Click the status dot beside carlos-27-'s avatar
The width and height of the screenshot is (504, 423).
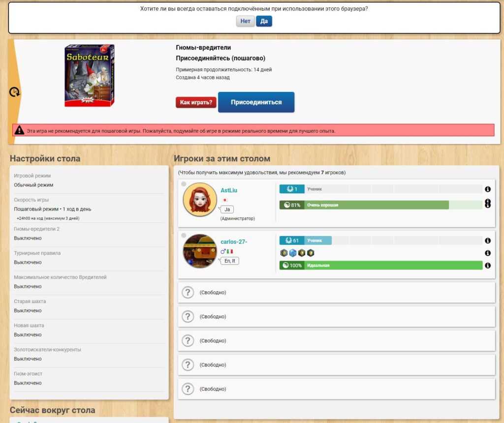(184, 236)
